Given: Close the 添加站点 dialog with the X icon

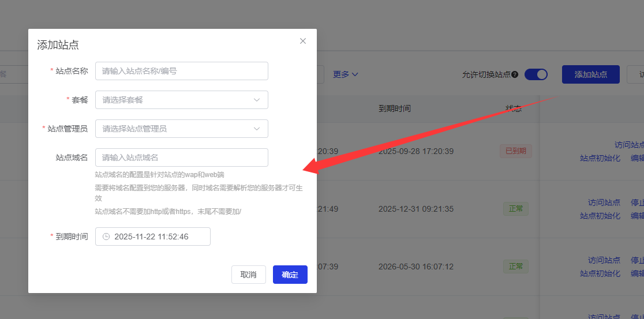Looking at the screenshot, I should pyautogui.click(x=303, y=41).
